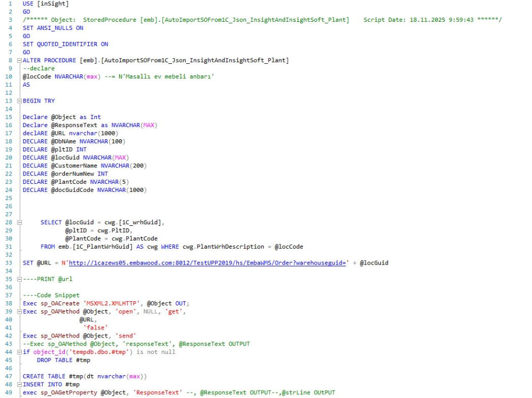The width and height of the screenshot is (532, 398).
Task: Click the 'send' string on line 42
Action: pyautogui.click(x=126, y=336)
